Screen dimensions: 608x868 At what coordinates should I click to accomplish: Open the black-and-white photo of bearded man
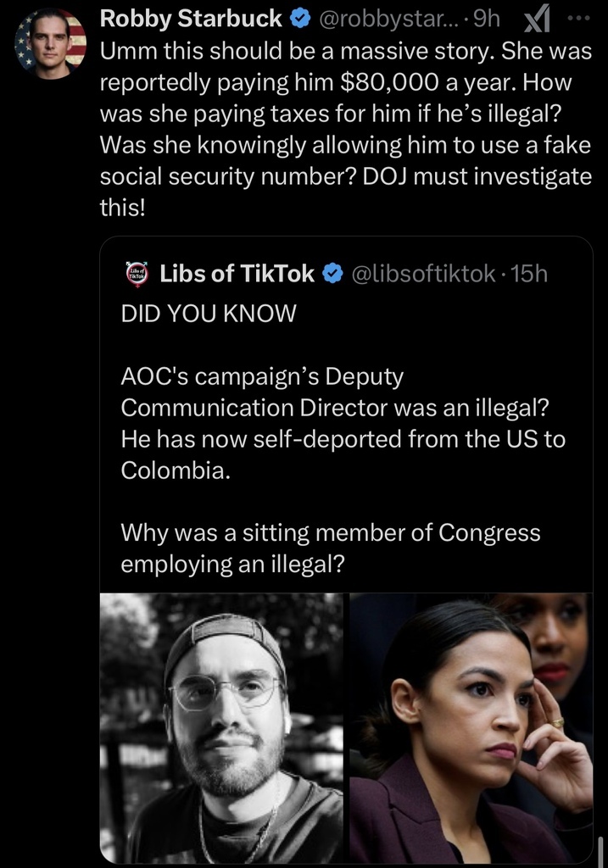221,729
